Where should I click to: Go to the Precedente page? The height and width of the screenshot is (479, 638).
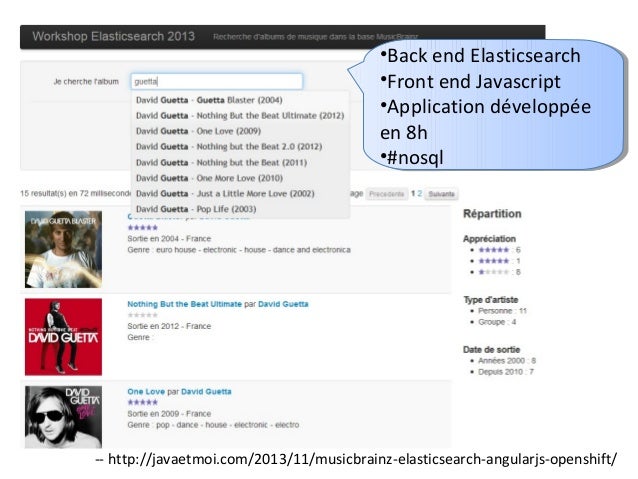coord(387,194)
